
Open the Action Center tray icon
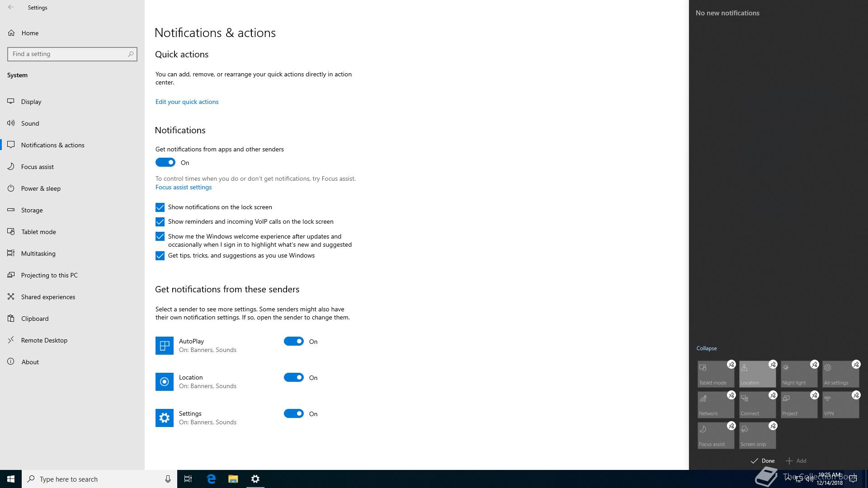853,479
